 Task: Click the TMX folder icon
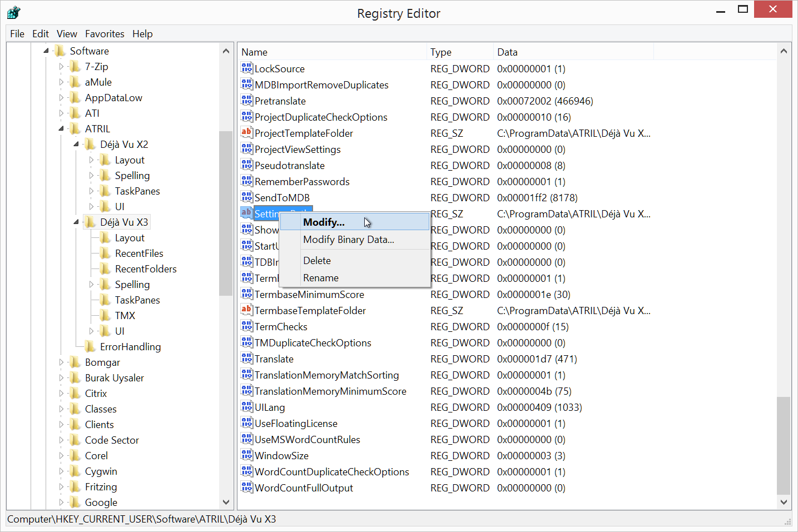tap(105, 316)
